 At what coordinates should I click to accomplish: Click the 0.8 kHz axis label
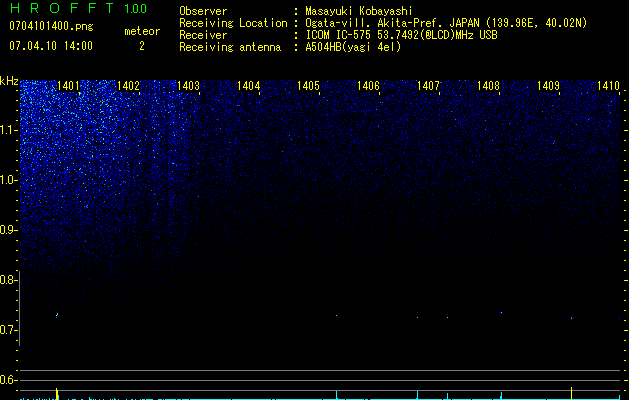(8, 280)
